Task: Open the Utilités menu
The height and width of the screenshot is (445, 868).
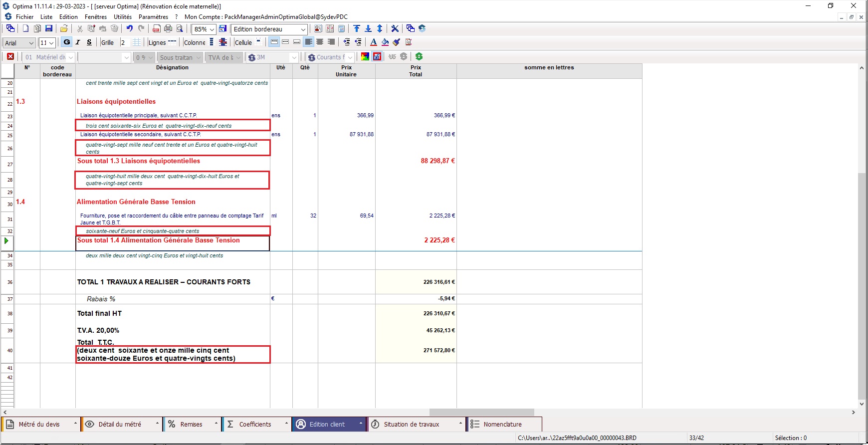Action: tap(123, 16)
